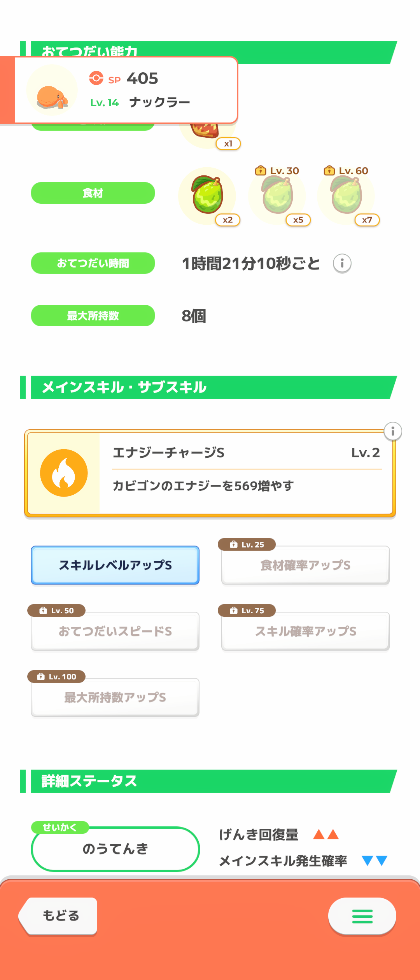420x980 pixels.
Task: Tap the Lv. 60 locked ingredient icon
Action: click(346, 196)
